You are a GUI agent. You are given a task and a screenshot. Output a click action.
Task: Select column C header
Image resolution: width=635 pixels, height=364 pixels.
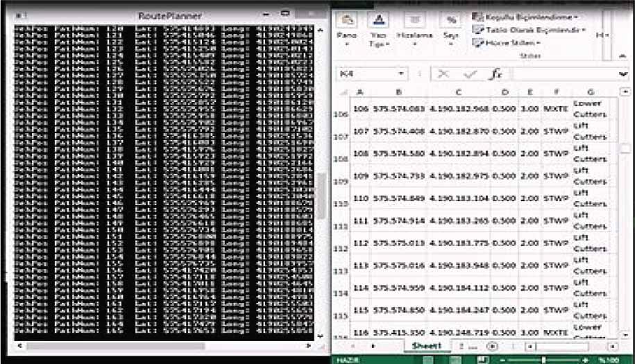click(x=459, y=92)
